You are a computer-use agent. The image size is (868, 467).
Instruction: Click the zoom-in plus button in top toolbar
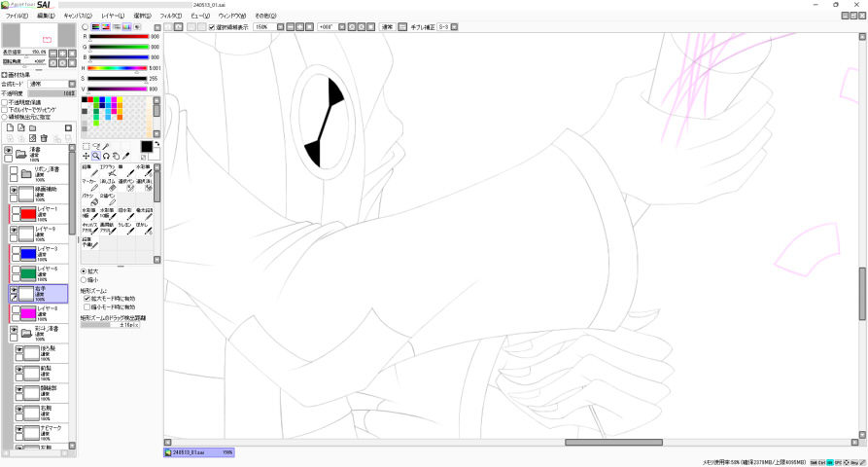[x=300, y=26]
